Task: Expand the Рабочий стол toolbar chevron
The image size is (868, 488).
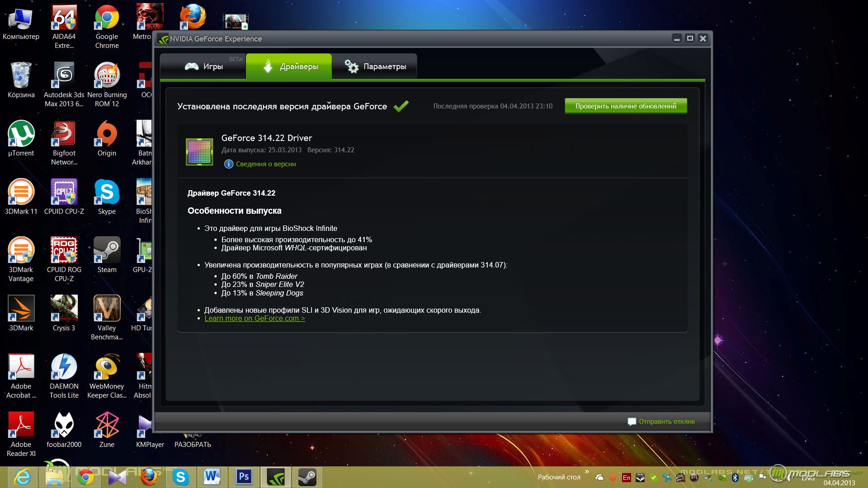Action: [x=587, y=472]
